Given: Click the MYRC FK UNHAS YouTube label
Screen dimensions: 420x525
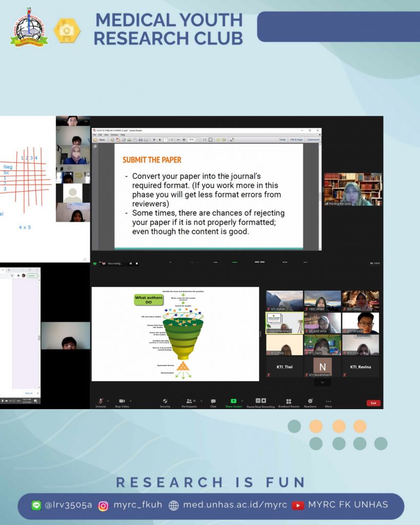Looking at the screenshot, I should pos(348,504).
